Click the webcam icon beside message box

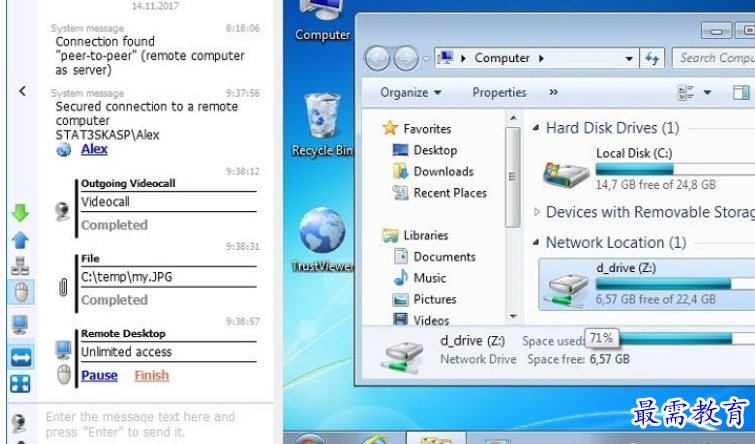pos(20,423)
